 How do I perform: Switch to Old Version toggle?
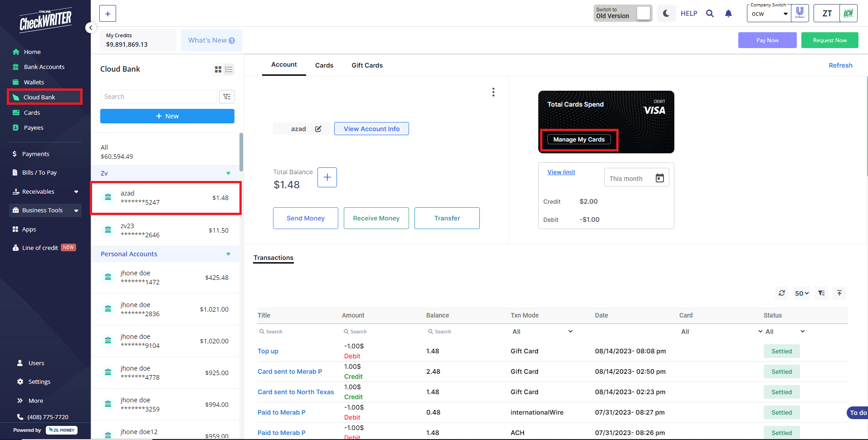(x=643, y=14)
